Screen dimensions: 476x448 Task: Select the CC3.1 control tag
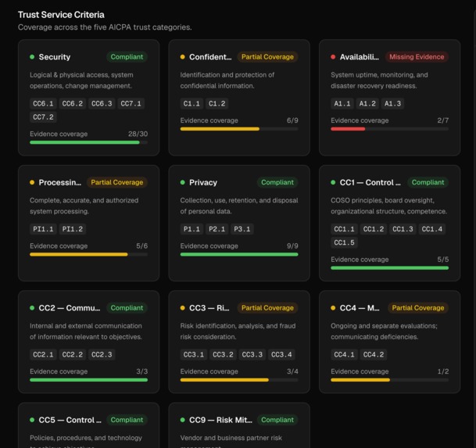click(x=194, y=354)
